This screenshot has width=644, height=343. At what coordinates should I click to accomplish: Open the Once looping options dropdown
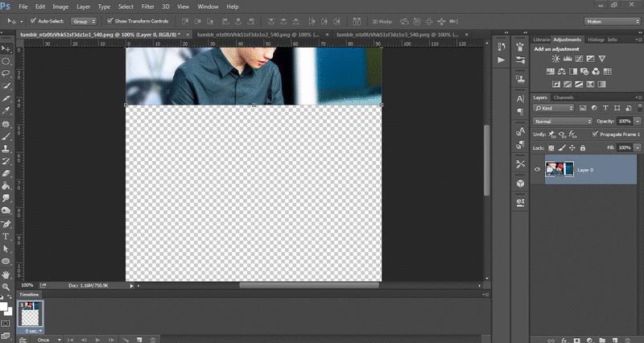(x=48, y=340)
